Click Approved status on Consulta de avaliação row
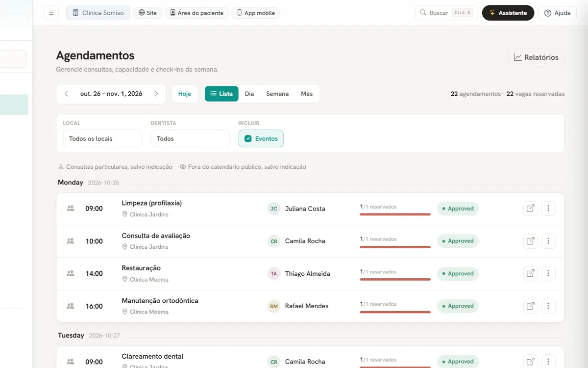This screenshot has width=588, height=368. (x=458, y=241)
